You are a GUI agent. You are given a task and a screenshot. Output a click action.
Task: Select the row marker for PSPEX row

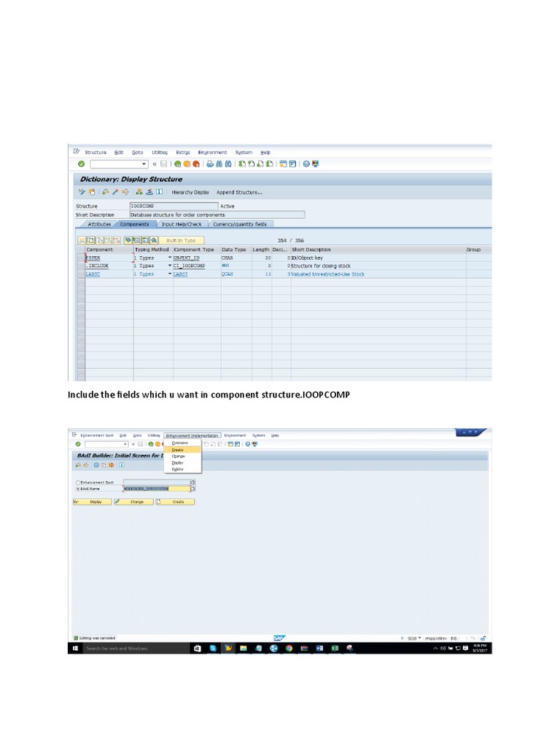tap(81, 258)
